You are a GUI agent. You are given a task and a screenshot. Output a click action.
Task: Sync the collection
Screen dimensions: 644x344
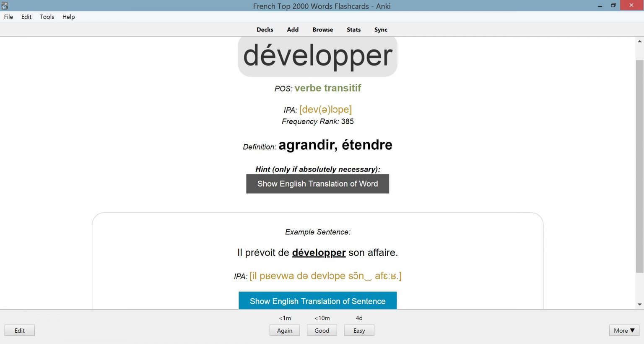pyautogui.click(x=381, y=29)
